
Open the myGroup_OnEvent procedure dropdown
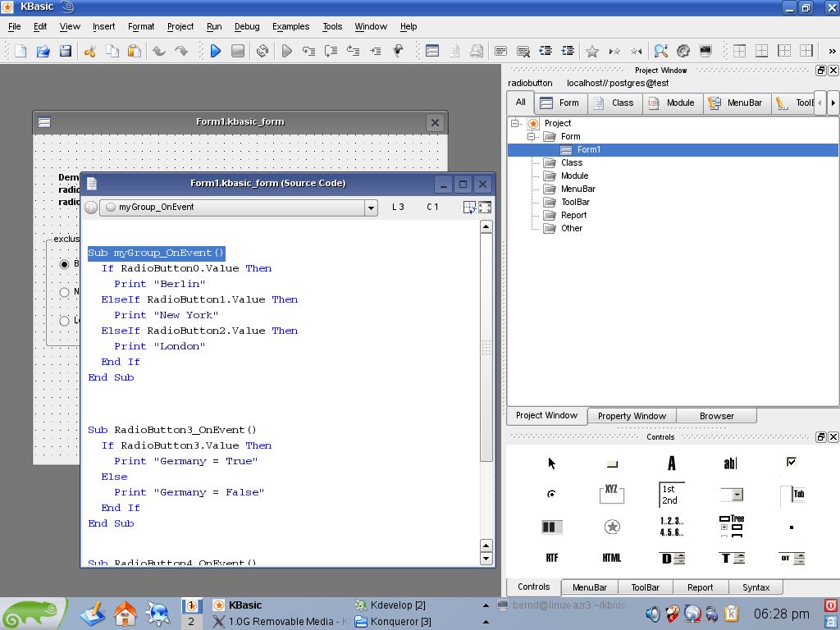(371, 208)
